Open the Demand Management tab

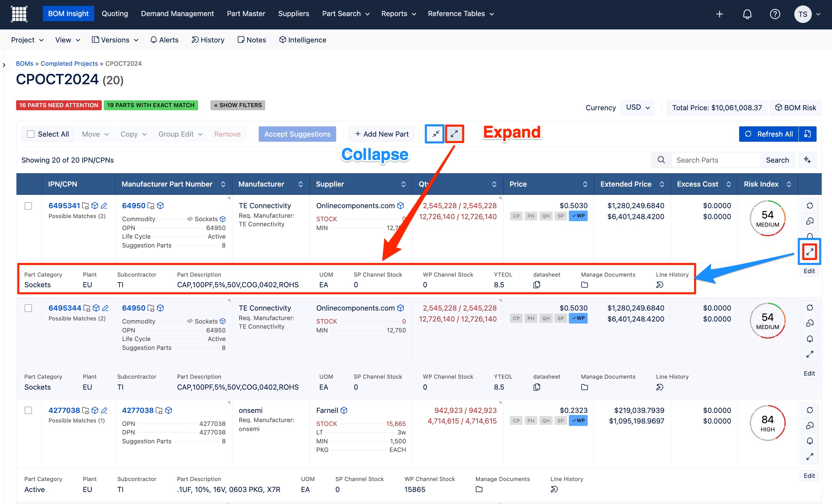178,14
